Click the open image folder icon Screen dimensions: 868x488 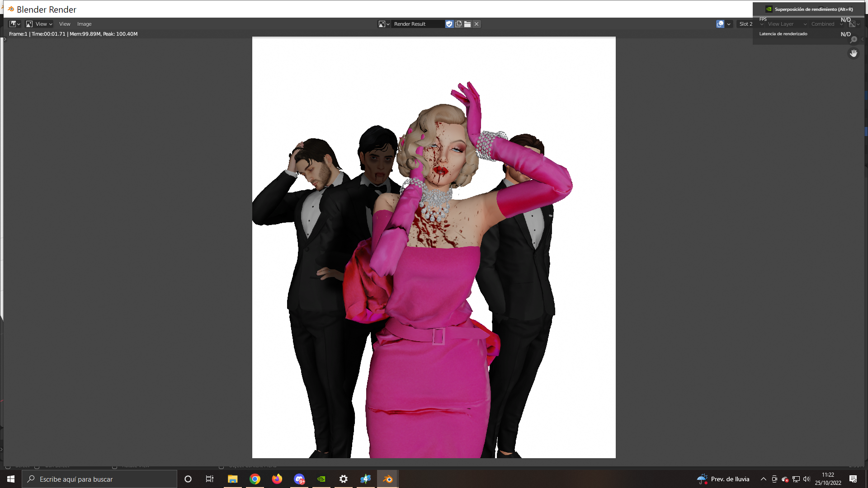[x=467, y=24]
